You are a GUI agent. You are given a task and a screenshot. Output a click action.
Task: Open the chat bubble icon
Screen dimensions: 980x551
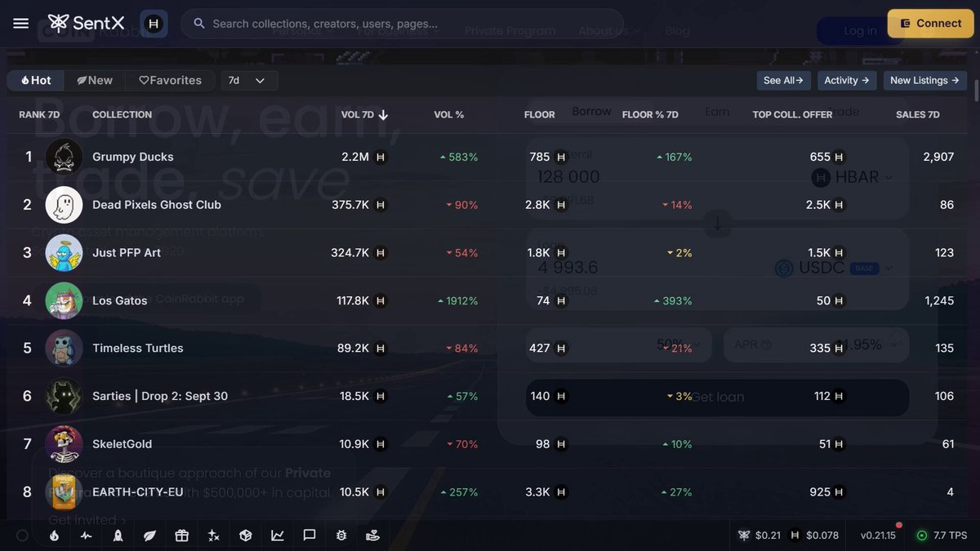coord(310,535)
